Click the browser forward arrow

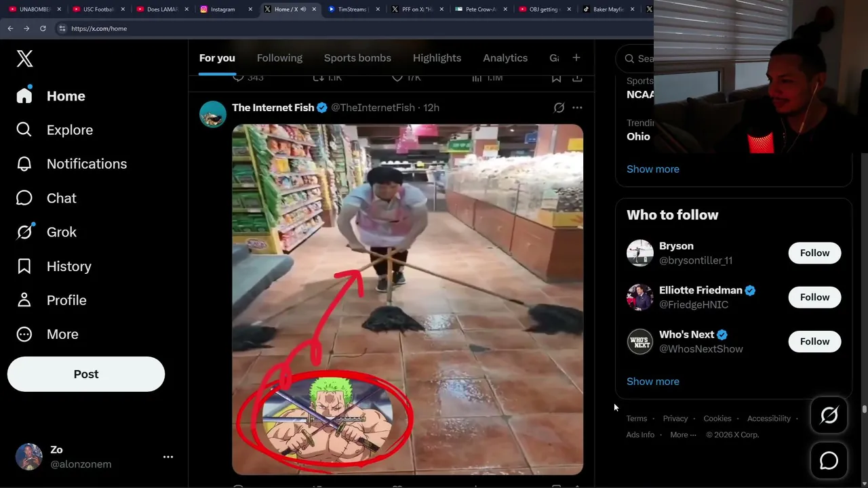pyautogui.click(x=26, y=28)
